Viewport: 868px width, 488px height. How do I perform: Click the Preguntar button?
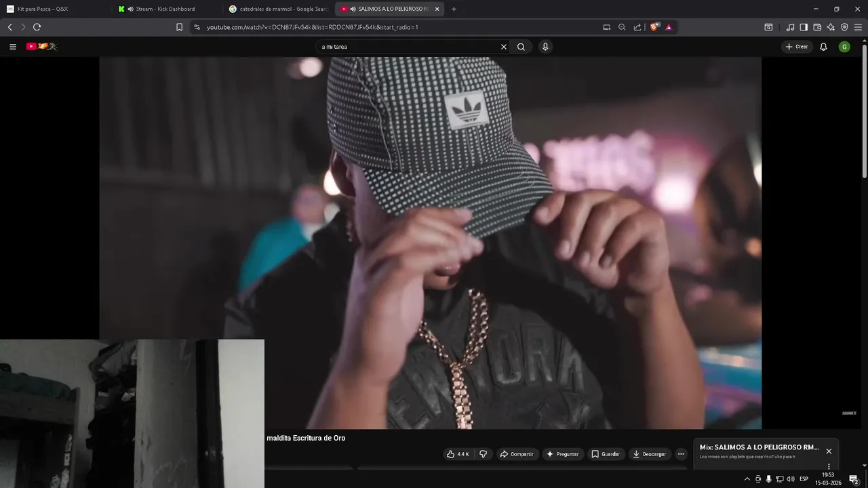[x=563, y=454]
